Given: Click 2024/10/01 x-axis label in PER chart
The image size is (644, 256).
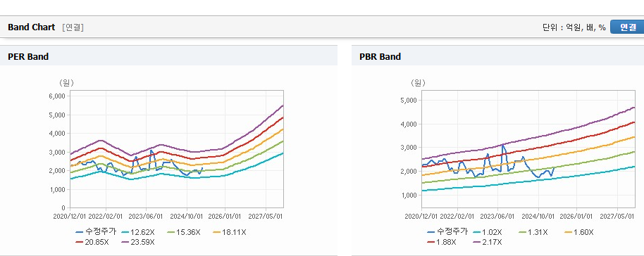Looking at the screenshot, I should coord(187,216).
